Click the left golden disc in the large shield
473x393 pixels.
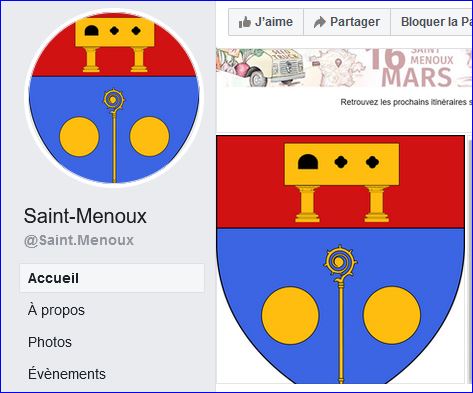coord(290,315)
